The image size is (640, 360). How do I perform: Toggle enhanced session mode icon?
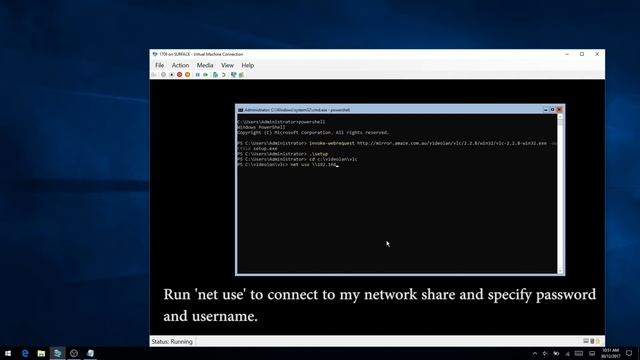pos(233,75)
